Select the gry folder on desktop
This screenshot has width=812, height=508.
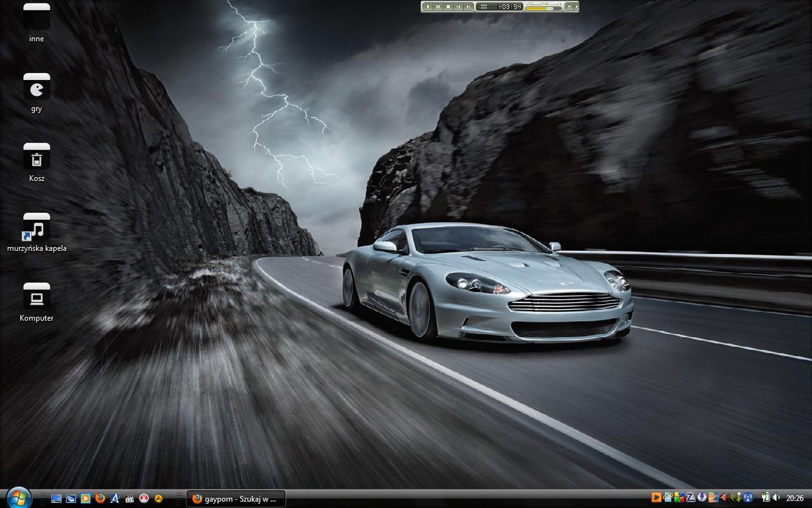pyautogui.click(x=37, y=87)
